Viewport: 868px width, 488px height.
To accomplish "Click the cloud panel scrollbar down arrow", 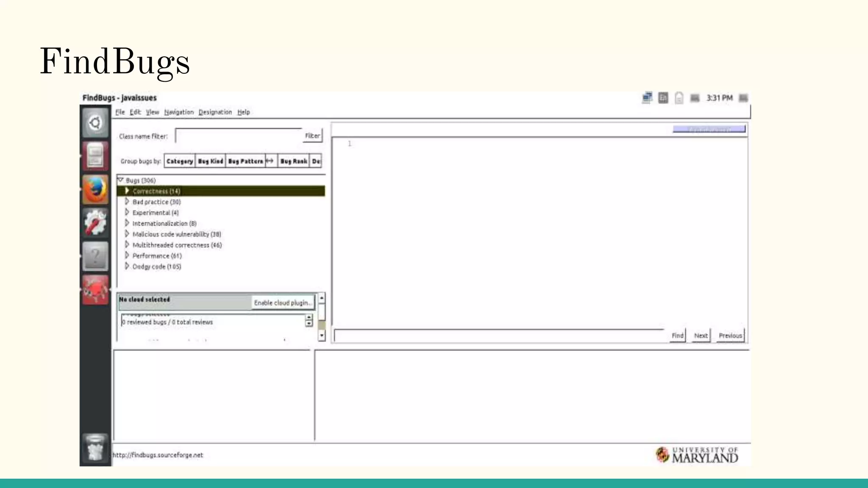I will [322, 335].
